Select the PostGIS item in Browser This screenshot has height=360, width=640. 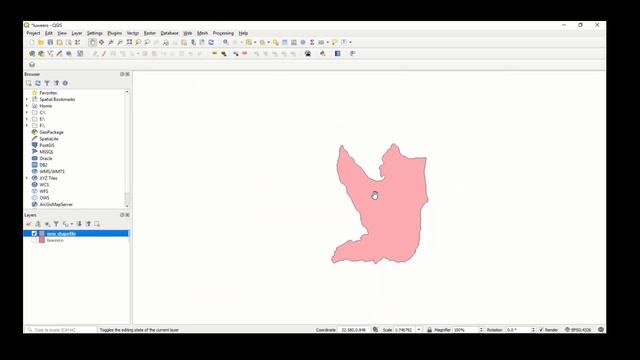click(x=47, y=145)
